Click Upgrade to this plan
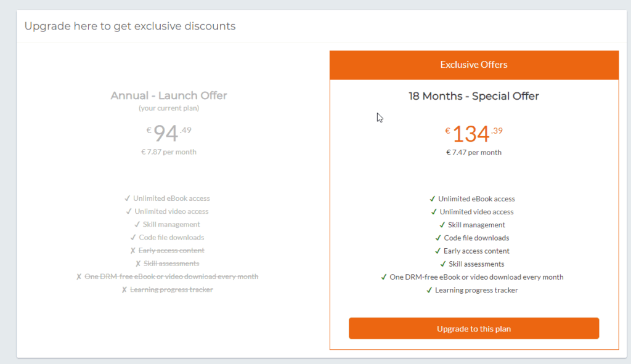This screenshot has width=631, height=364. 473,328
